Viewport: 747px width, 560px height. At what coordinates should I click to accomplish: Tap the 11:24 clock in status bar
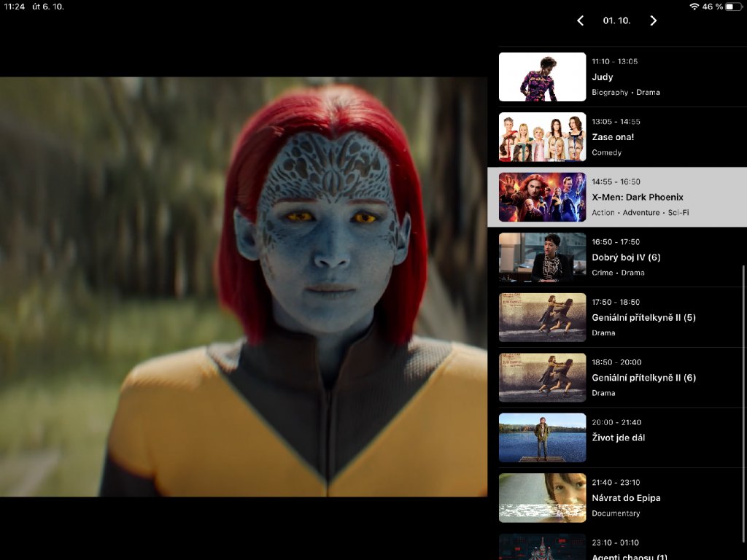(x=15, y=7)
